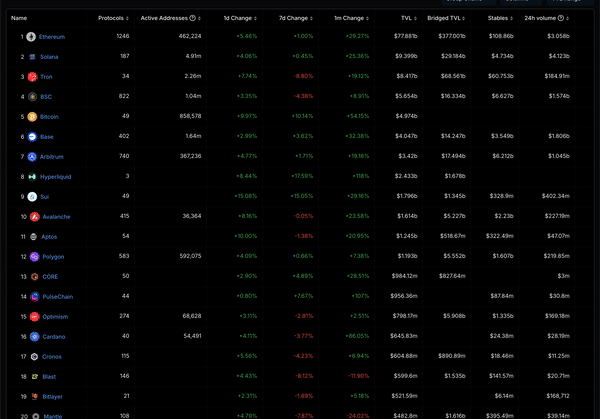Click Hyperliquid 1m change +118%
The height and width of the screenshot is (419, 600).
tap(360, 176)
